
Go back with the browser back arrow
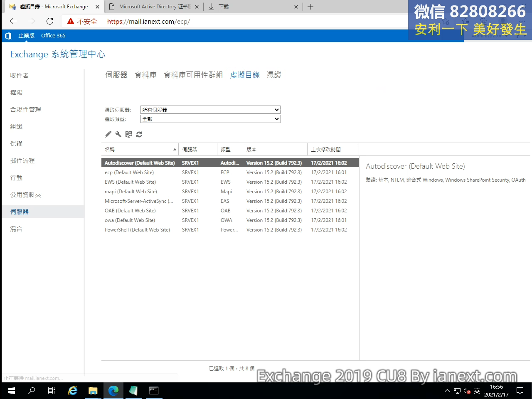(x=13, y=21)
